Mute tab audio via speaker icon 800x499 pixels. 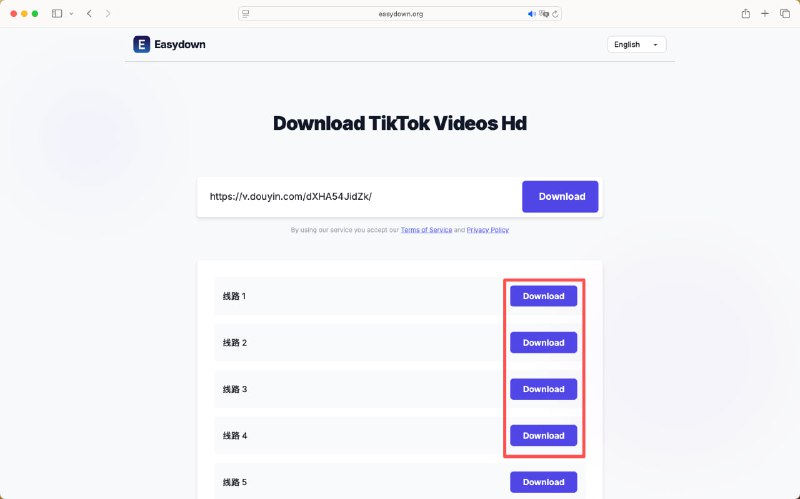point(531,14)
